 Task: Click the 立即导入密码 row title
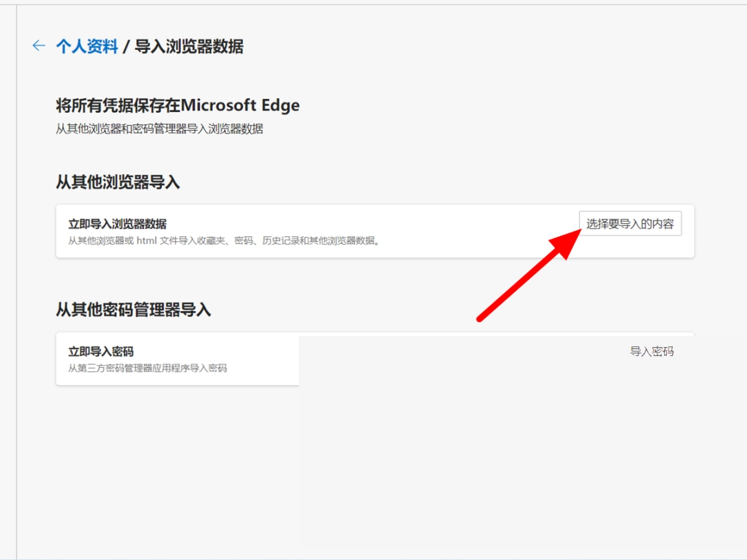101,351
